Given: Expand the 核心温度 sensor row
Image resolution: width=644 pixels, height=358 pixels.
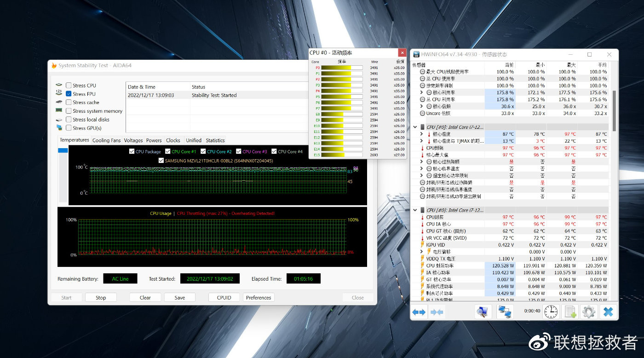Looking at the screenshot, I should (422, 134).
